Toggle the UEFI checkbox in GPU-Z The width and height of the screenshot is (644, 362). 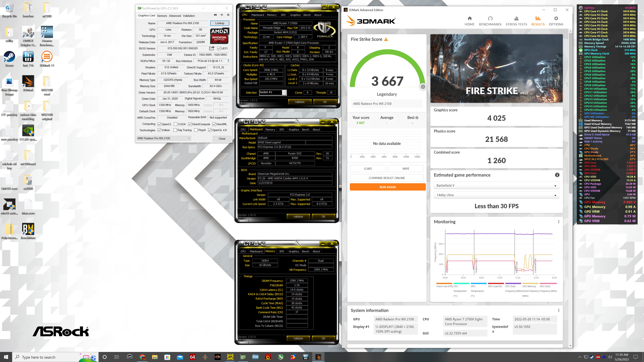pos(219,48)
